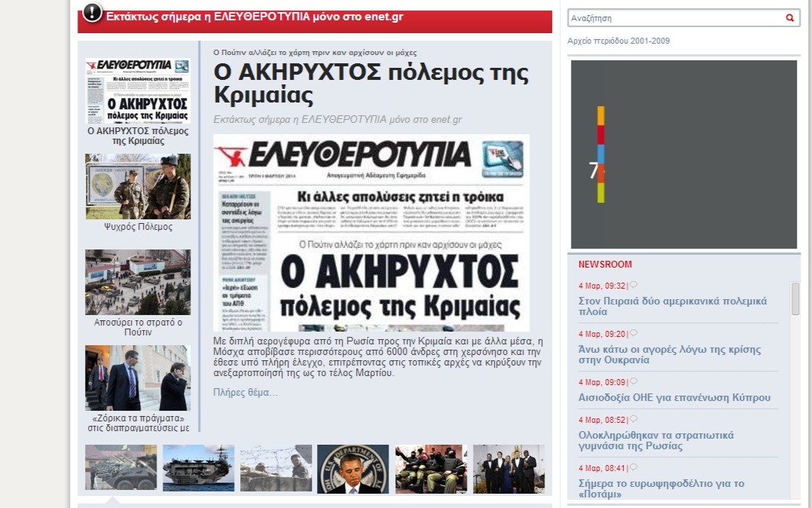Open the tuxedo group thumbnail in the bottom strip
The width and height of the screenshot is (812, 508).
pyautogui.click(x=508, y=469)
